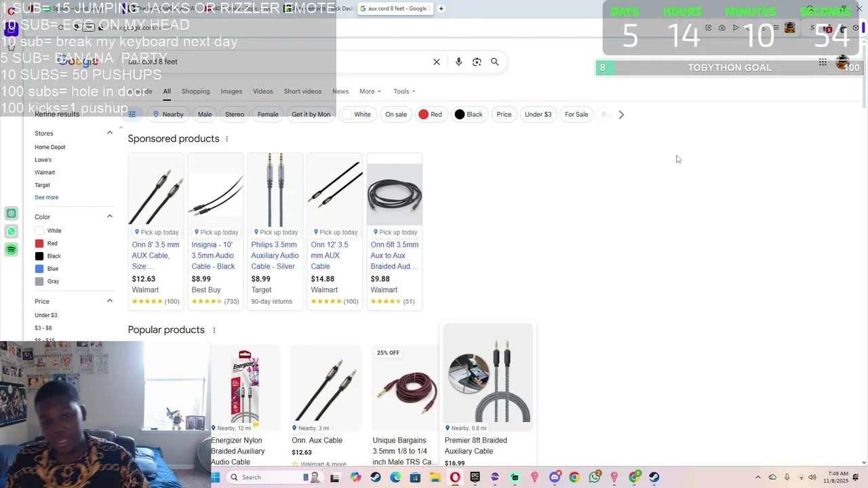Apply the On sale filter chip
This screenshot has height=488, width=868.
point(396,115)
